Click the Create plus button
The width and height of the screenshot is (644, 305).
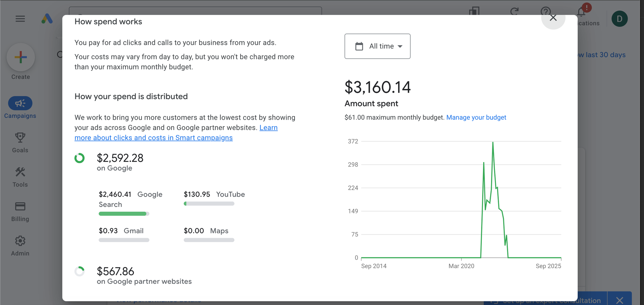click(x=21, y=57)
